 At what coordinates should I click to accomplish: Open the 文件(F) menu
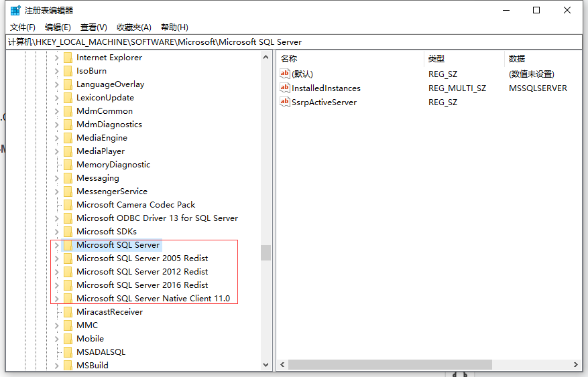pyautogui.click(x=23, y=27)
